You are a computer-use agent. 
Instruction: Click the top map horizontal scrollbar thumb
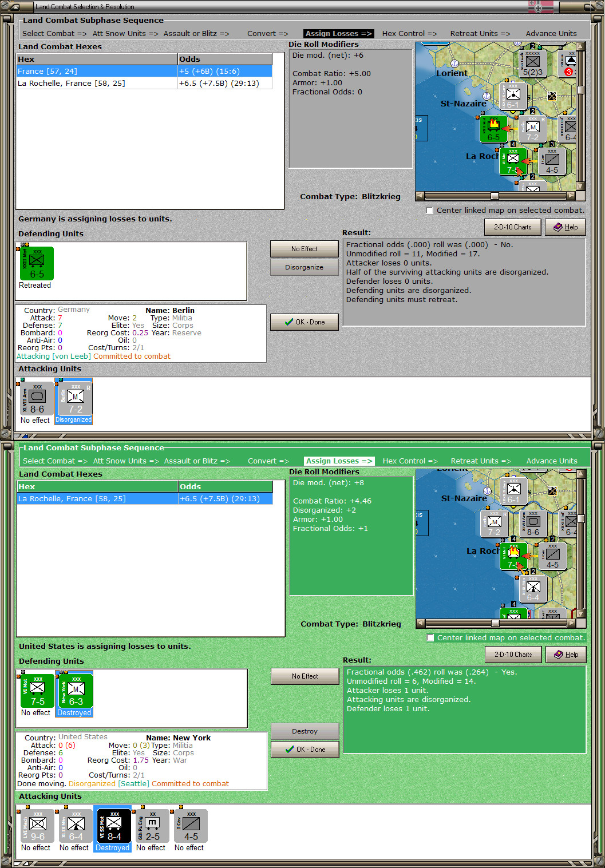495,196
